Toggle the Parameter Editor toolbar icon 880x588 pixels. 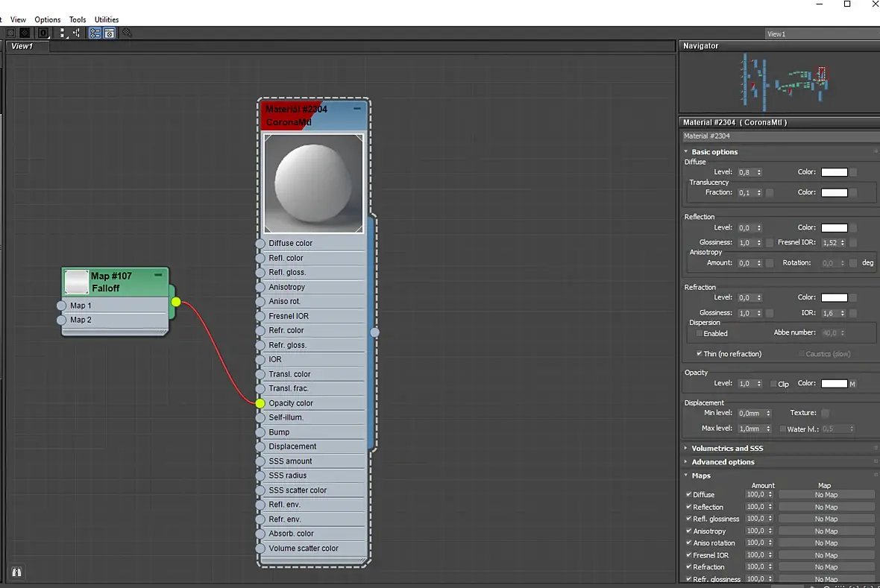tap(110, 33)
